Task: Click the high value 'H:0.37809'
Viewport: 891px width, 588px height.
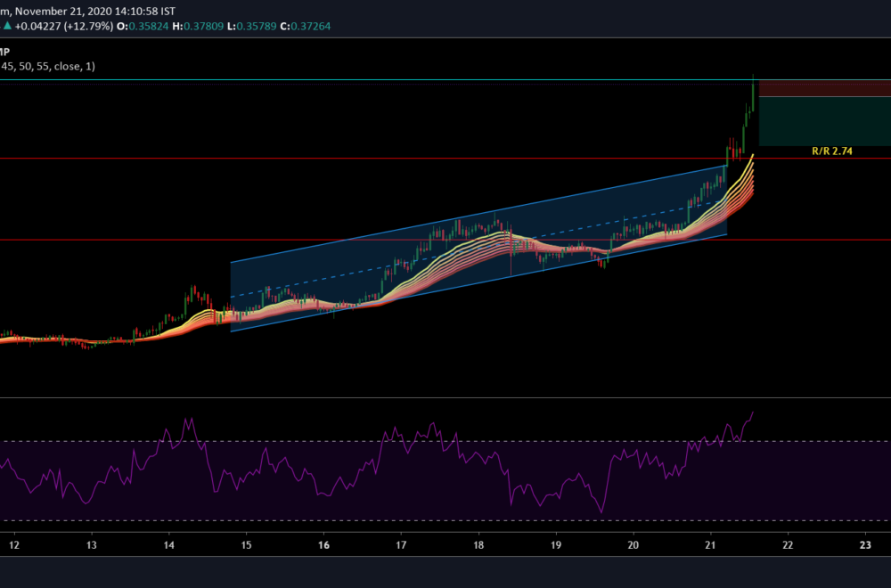Action: (198, 26)
